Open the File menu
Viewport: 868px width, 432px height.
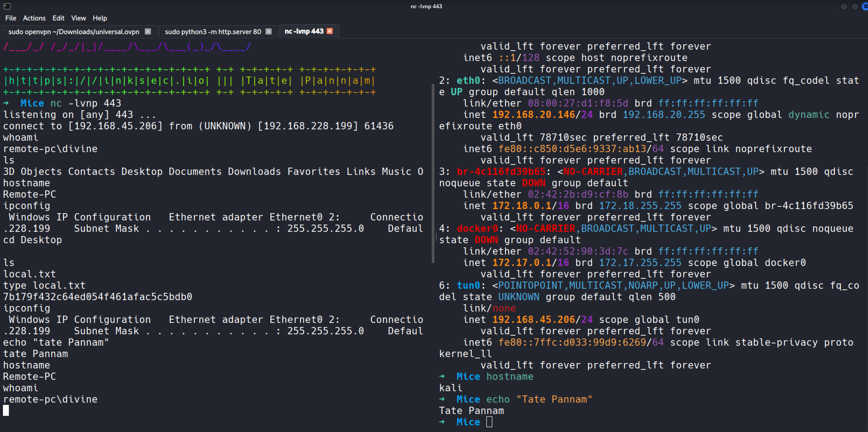(x=11, y=18)
